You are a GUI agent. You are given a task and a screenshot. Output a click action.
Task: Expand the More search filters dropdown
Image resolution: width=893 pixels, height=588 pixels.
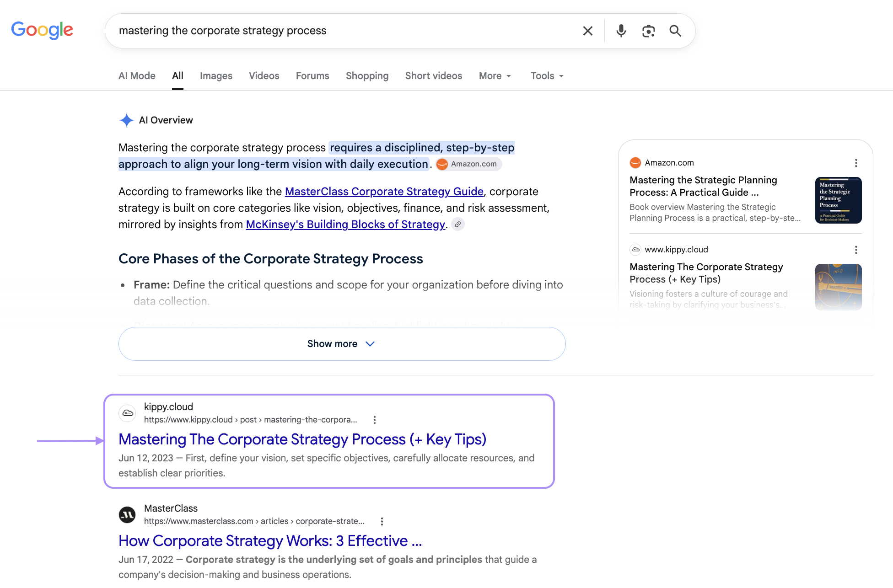495,76
